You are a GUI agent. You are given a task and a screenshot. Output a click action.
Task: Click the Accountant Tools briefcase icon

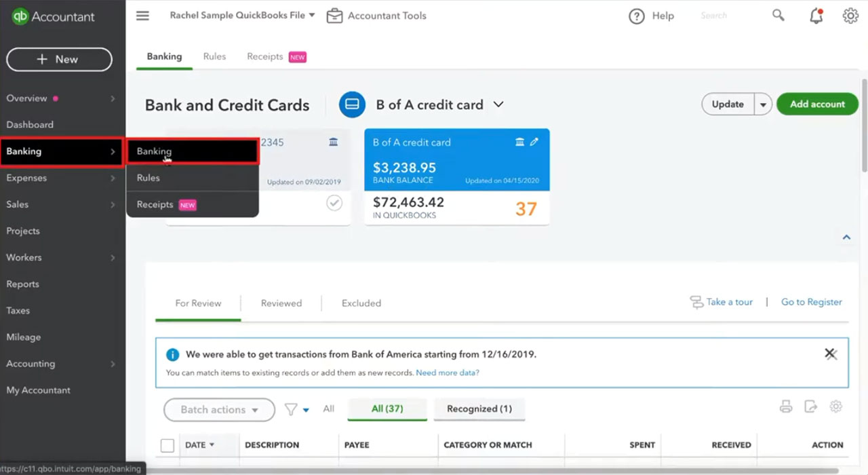click(x=334, y=16)
